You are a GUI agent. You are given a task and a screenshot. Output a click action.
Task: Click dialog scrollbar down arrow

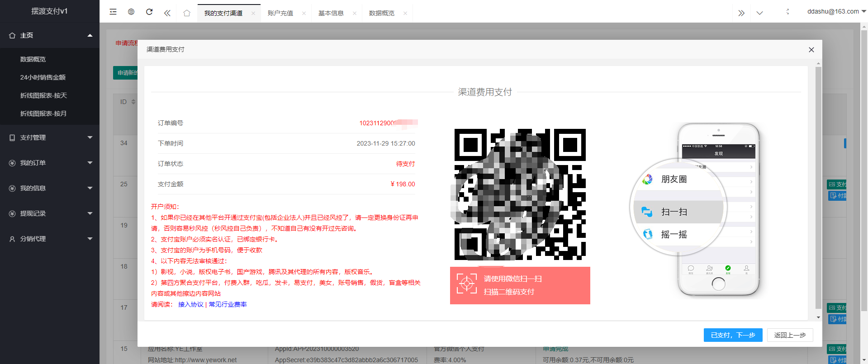click(x=818, y=317)
